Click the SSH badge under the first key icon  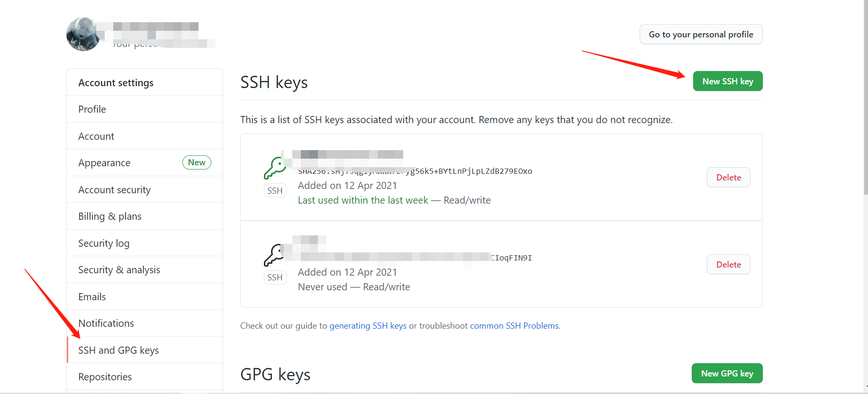[275, 190]
